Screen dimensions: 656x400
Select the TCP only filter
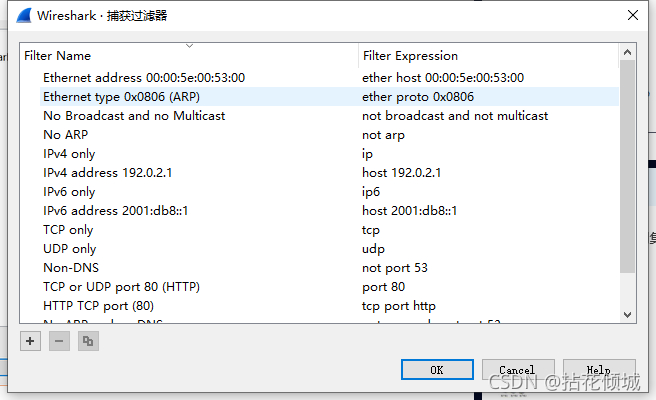(68, 230)
